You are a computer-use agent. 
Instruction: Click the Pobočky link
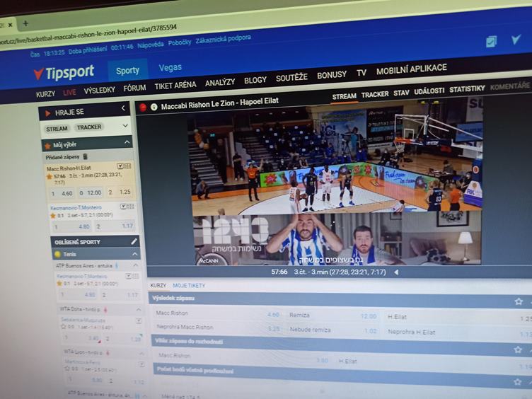(180, 42)
